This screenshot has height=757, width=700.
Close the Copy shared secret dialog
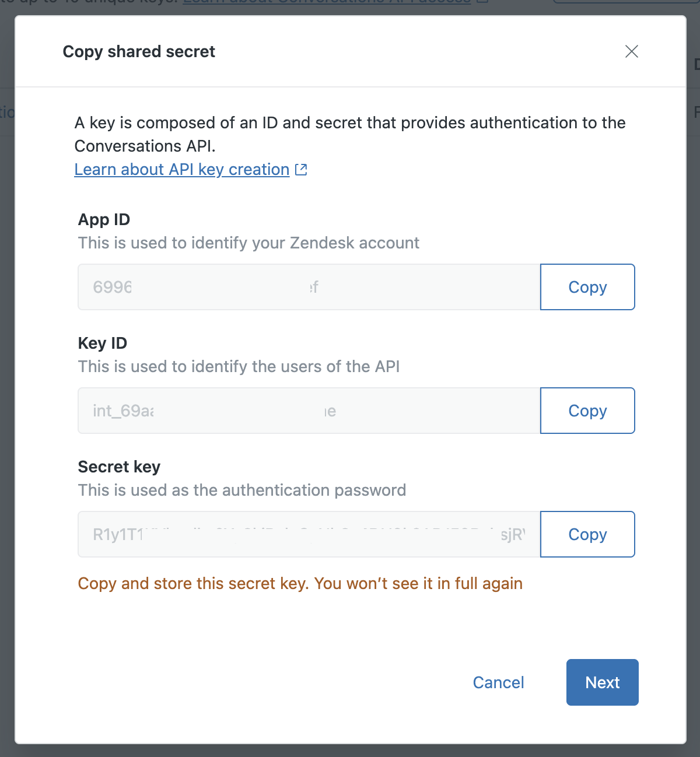click(631, 52)
